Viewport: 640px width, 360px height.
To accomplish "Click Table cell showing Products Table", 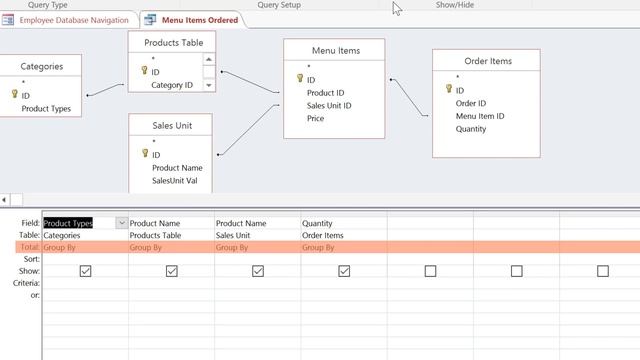I will [171, 235].
